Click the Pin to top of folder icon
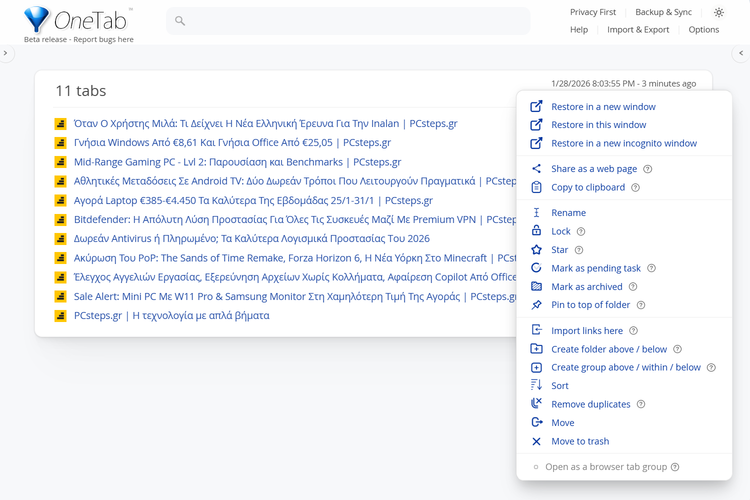Image resolution: width=750 pixels, height=500 pixels. (x=537, y=305)
